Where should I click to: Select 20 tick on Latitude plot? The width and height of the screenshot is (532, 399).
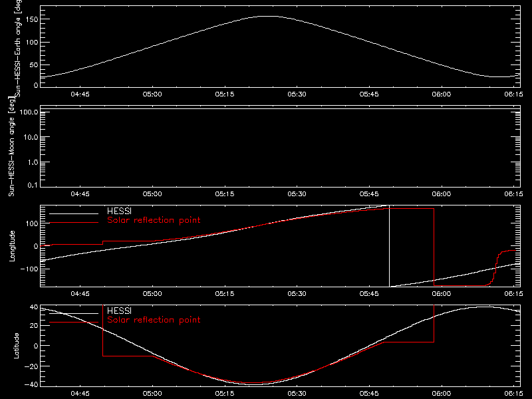pyautogui.click(x=34, y=326)
